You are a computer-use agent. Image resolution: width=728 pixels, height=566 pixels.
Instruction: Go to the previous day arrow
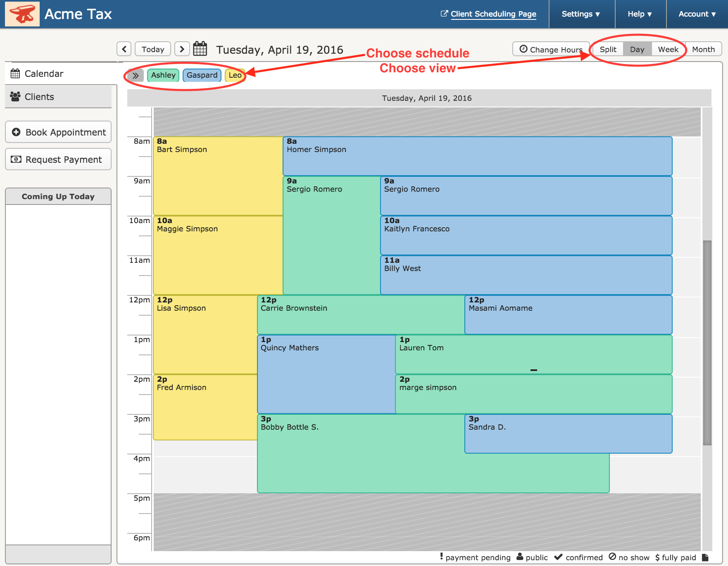[x=124, y=49]
